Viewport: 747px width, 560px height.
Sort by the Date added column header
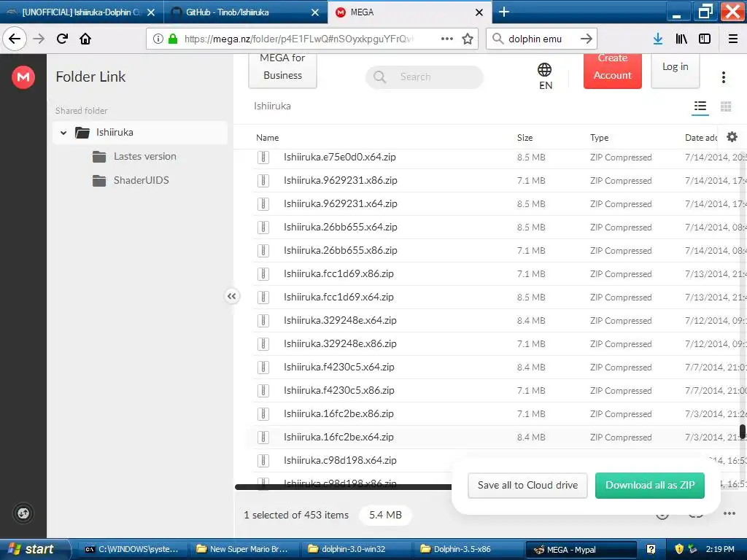(x=701, y=138)
